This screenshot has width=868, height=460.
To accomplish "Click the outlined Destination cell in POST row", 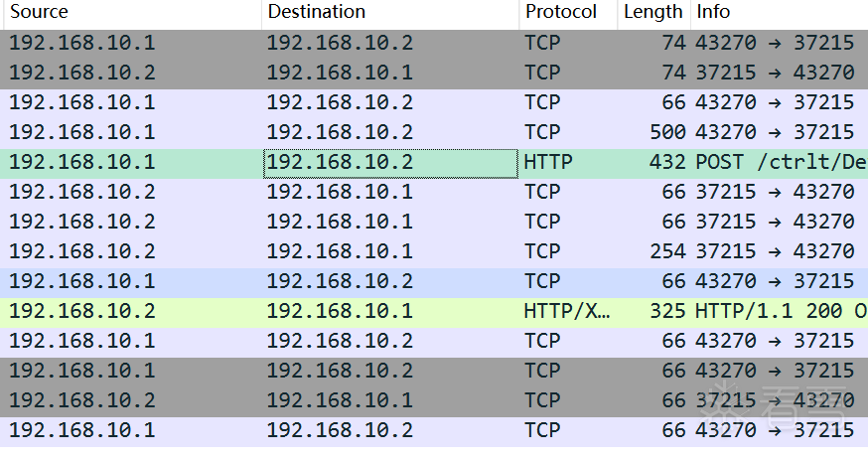I will (x=390, y=162).
